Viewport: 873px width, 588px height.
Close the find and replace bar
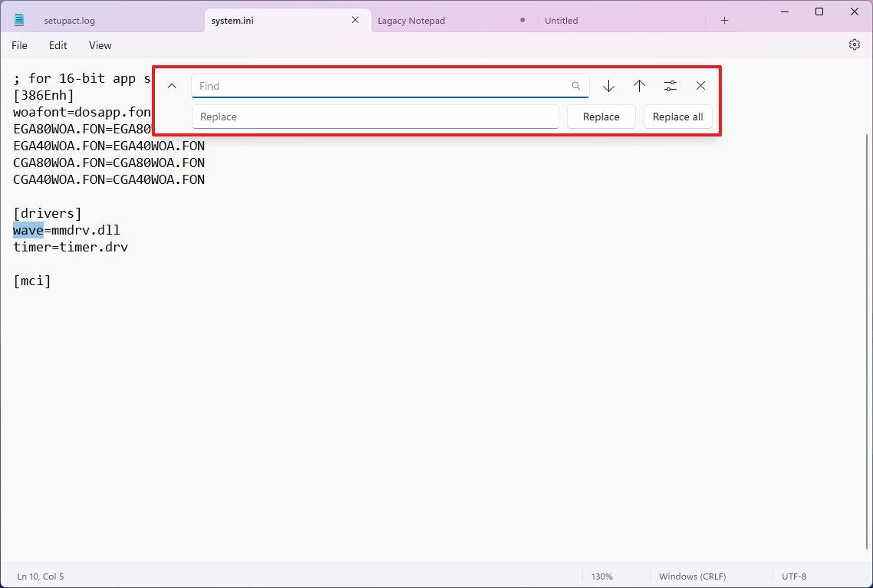click(700, 85)
